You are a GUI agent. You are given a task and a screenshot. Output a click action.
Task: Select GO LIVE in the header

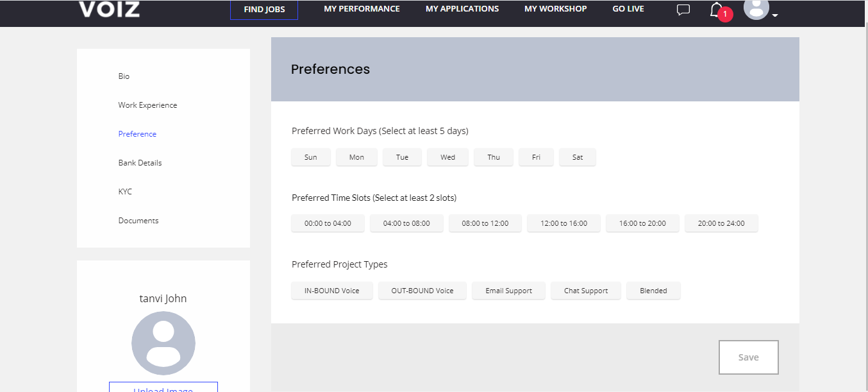tap(628, 9)
